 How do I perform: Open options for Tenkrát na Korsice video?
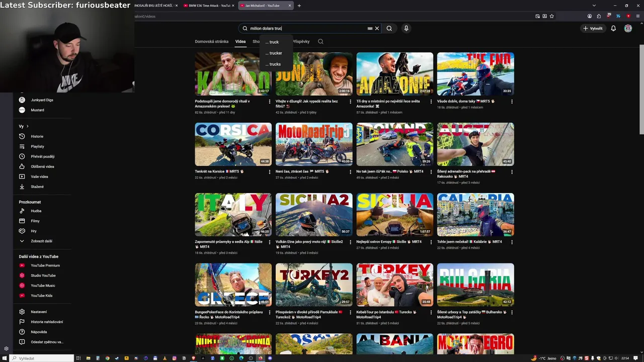270,172
